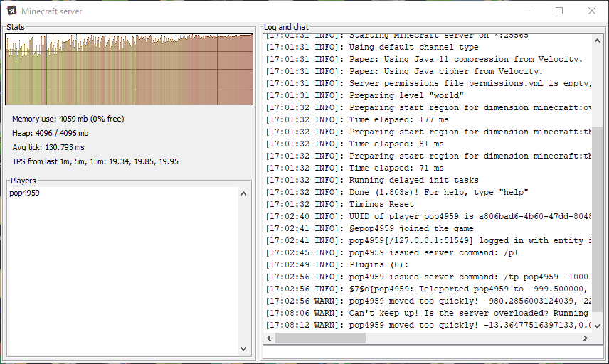Click the "Heap: 4096 / 4096 mb" stat

click(50, 133)
